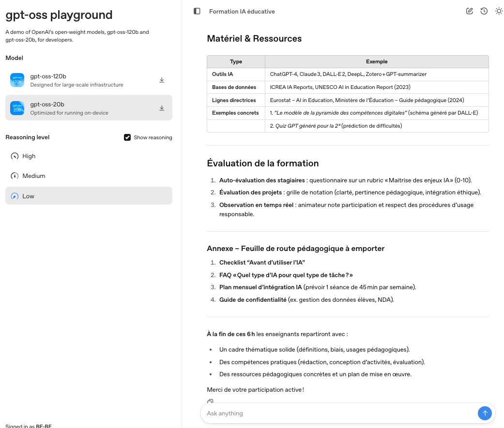Select the Low reasoning level

click(29, 196)
